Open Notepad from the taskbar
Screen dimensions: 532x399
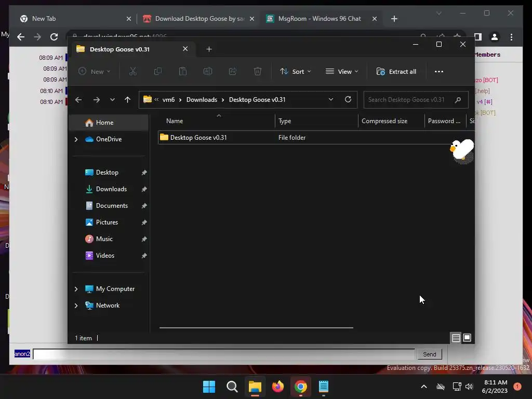(323, 387)
